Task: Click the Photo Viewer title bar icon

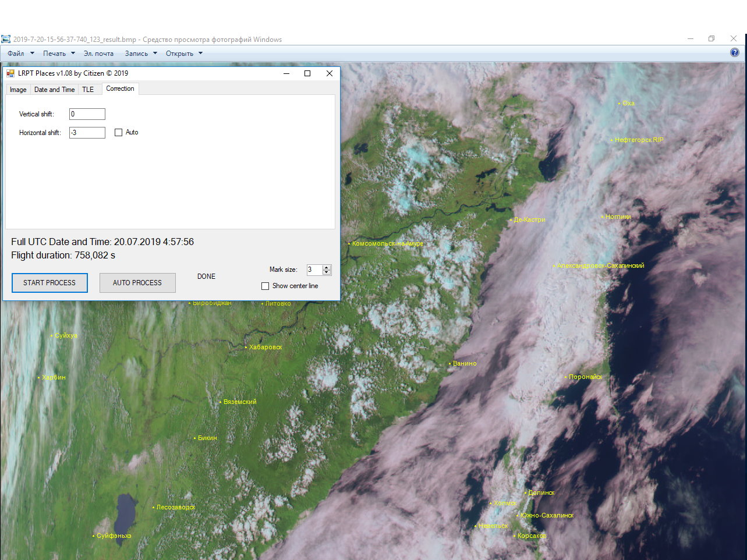Action: coord(6,40)
